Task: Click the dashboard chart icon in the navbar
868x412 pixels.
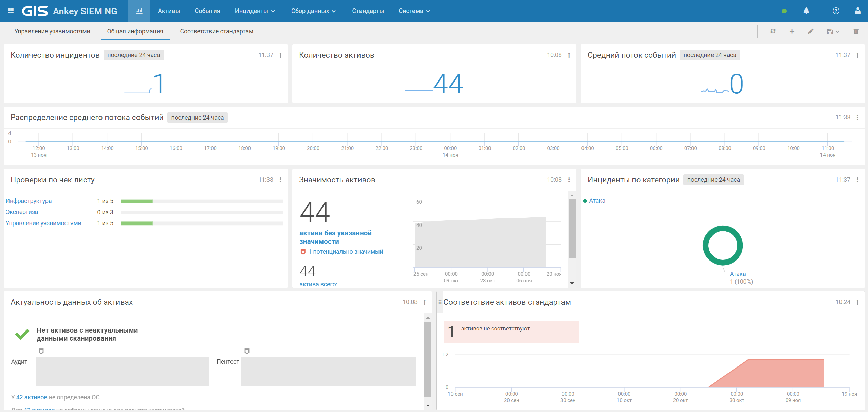Action: [x=139, y=11]
